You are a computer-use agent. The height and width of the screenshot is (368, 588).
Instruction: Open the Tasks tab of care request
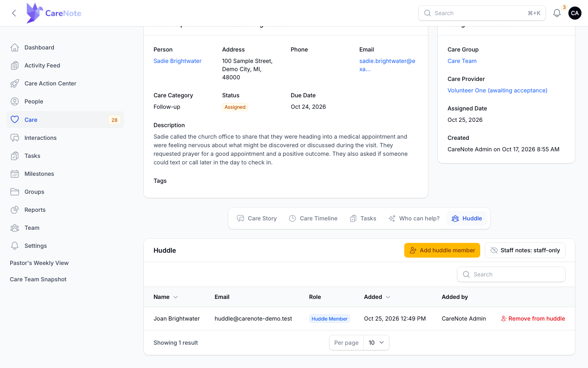(x=363, y=218)
